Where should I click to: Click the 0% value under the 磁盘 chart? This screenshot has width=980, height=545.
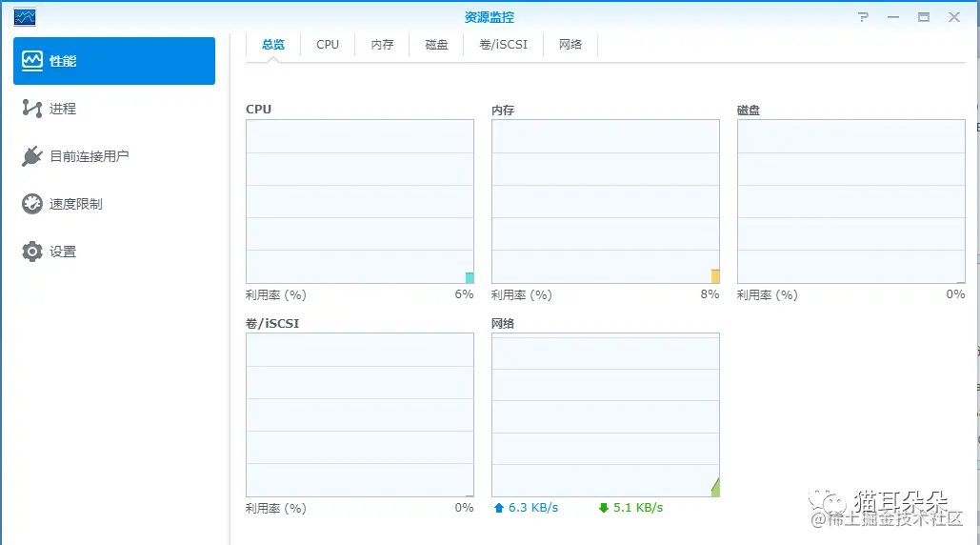coord(955,294)
